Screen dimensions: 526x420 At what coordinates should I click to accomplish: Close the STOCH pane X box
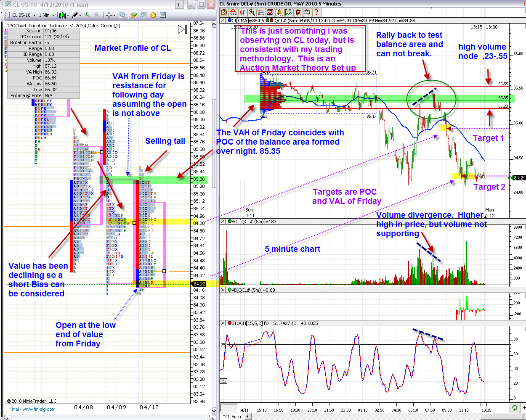click(223, 323)
